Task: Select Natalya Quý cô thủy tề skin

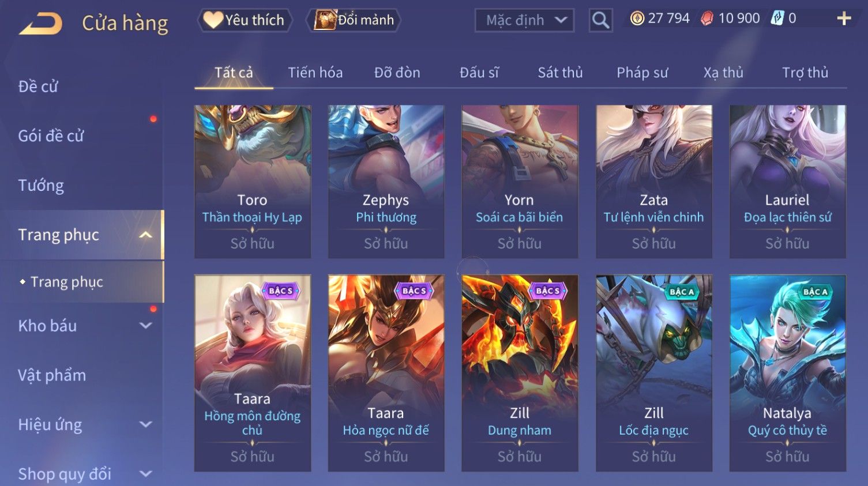Action: pyautogui.click(x=787, y=373)
